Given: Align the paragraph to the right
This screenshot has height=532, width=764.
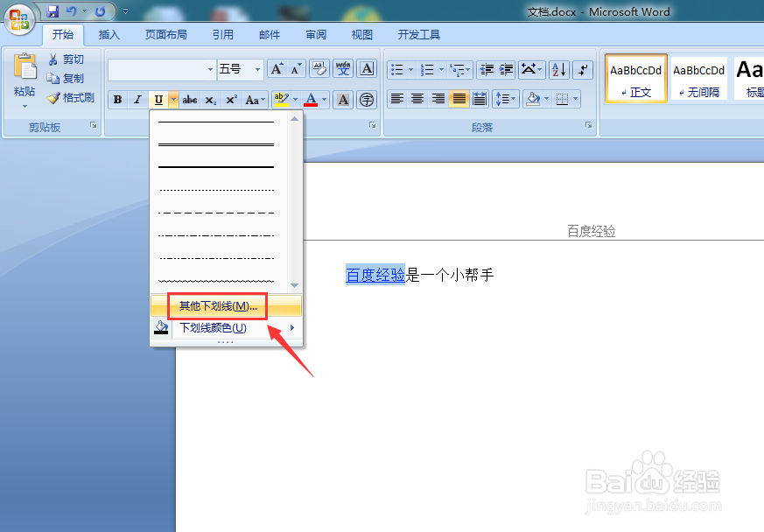Looking at the screenshot, I should coord(438,99).
